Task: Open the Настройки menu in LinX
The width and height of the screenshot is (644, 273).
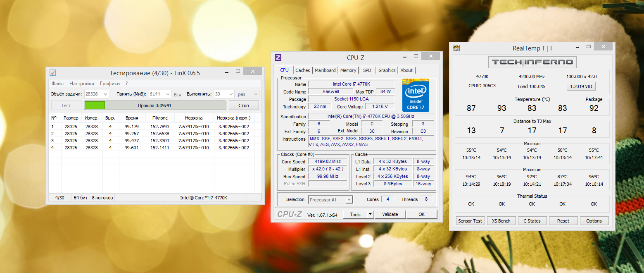Action: coord(82,84)
